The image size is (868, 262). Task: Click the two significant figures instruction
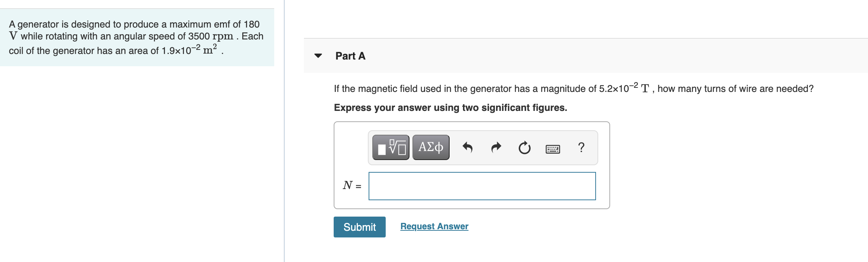tap(450, 108)
